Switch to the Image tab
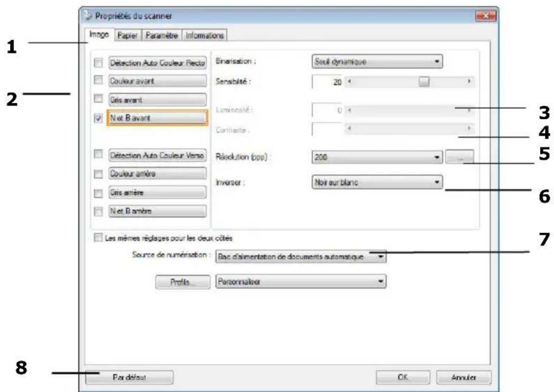Image resolution: width=554 pixels, height=392 pixels. point(99,35)
